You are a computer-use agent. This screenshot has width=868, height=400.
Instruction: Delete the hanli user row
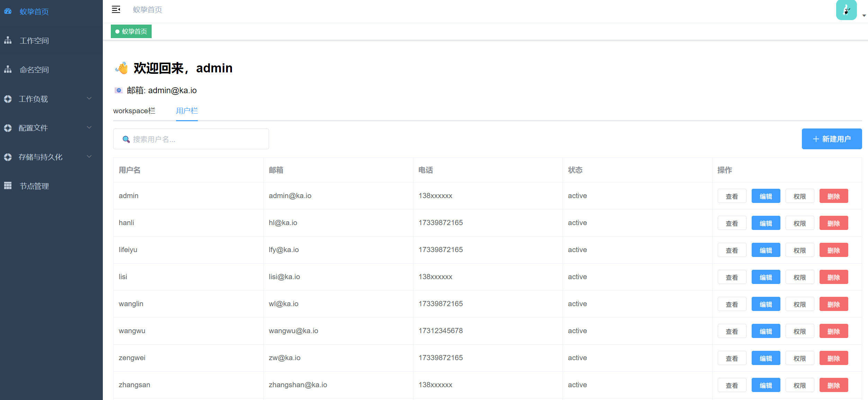pos(833,223)
